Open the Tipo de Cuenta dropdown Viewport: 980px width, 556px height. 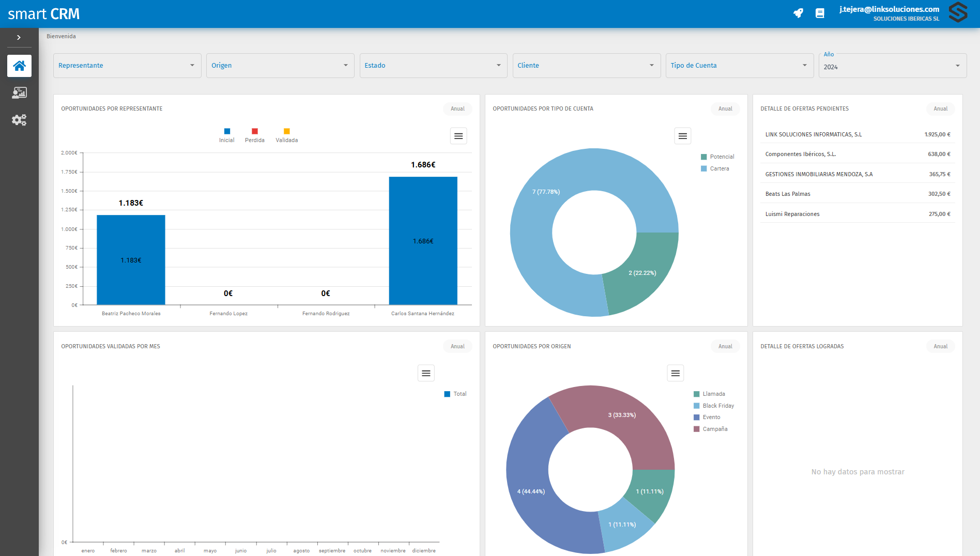739,66
